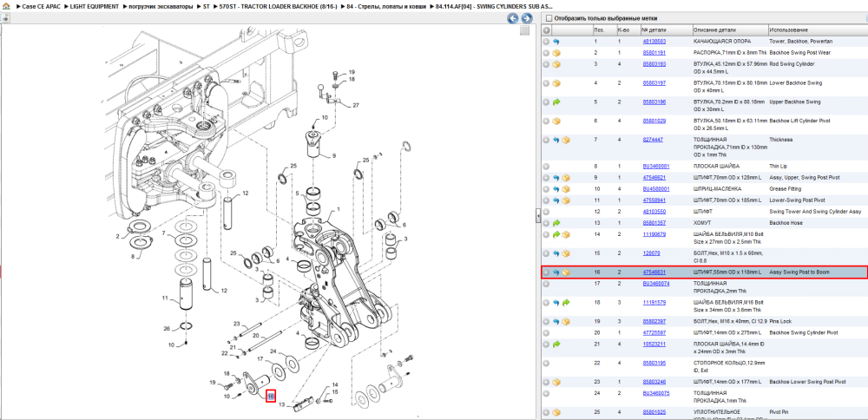Select highlighted callout 16 on the diagram
Screen dimensions: 868x420
271,397
